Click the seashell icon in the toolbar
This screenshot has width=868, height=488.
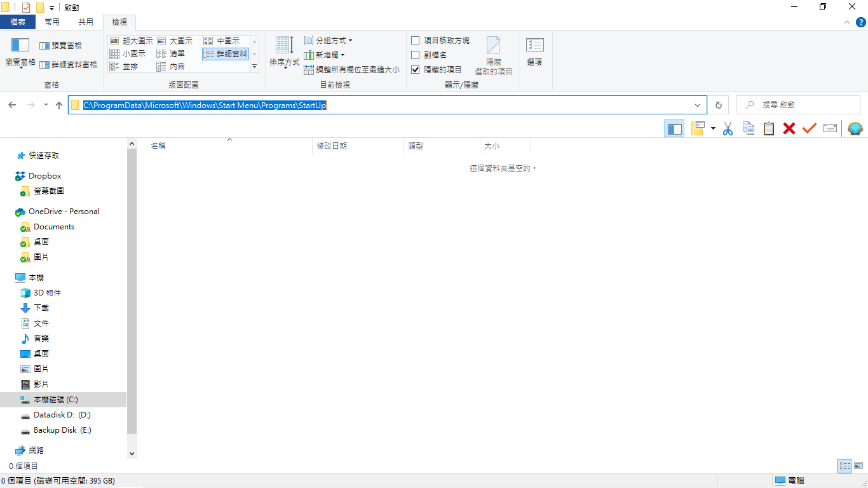pyautogui.click(x=855, y=129)
